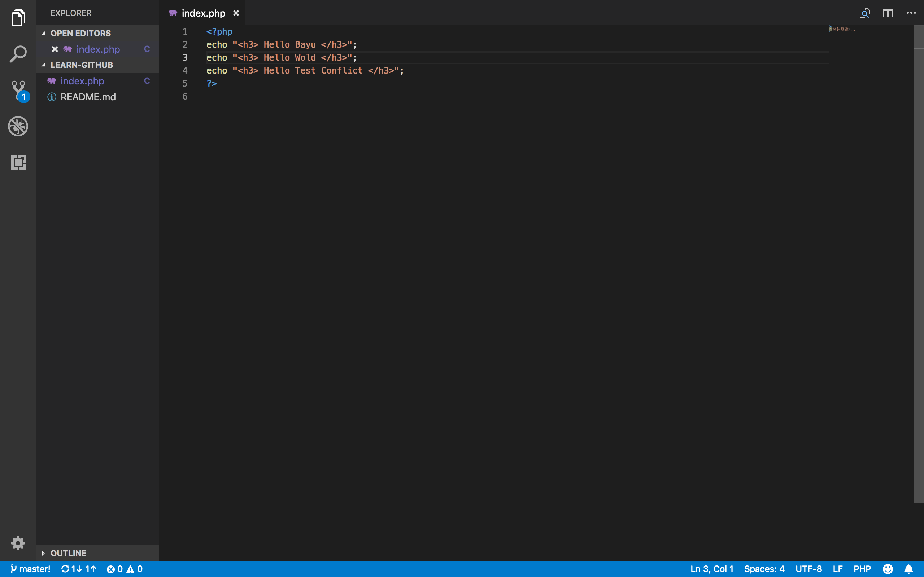The height and width of the screenshot is (577, 924).
Task: Switch to the index.php editor tab
Action: click(203, 13)
